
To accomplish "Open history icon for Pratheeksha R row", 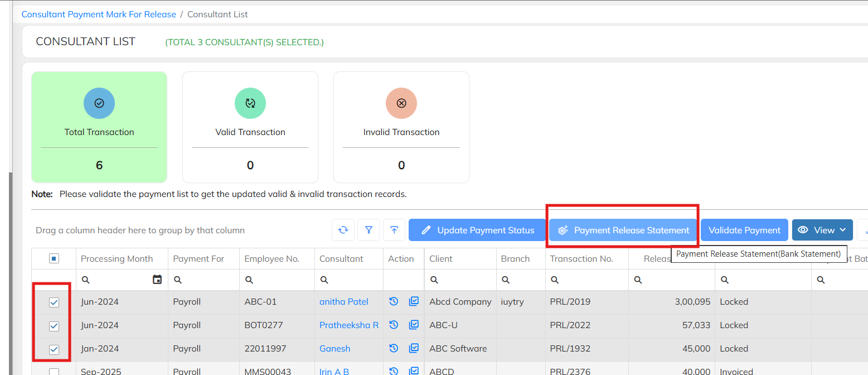I will (x=394, y=325).
